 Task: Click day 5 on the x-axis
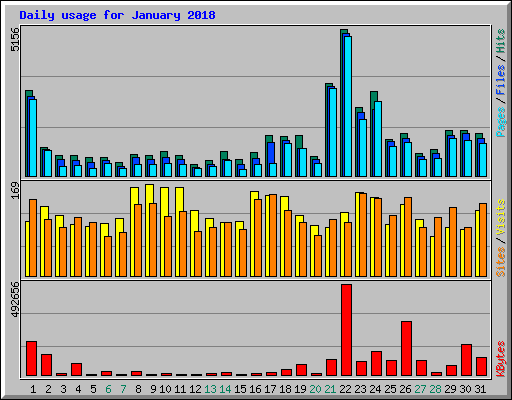93,389
